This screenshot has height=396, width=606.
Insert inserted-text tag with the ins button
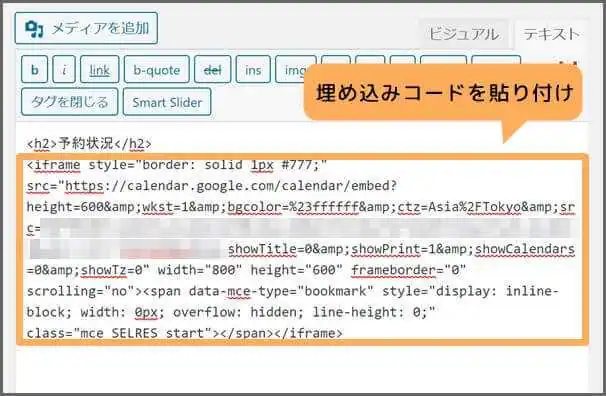click(x=253, y=70)
